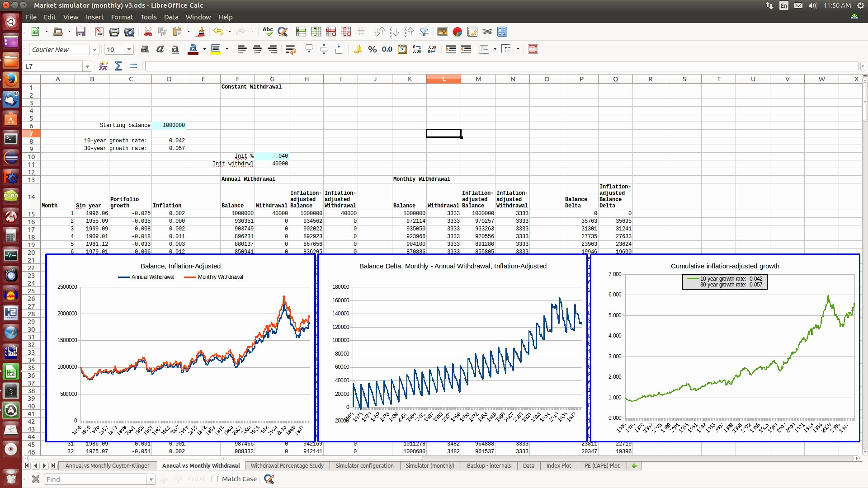The width and height of the screenshot is (868, 488).
Task: Click the Save document icon
Action: pos(80,32)
